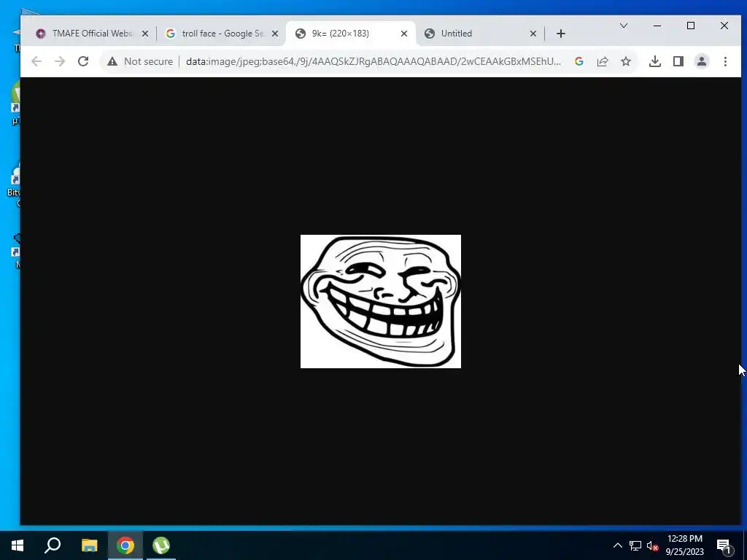Open the Chrome downloads icon
Viewport: 747px width, 560px height.
click(655, 61)
